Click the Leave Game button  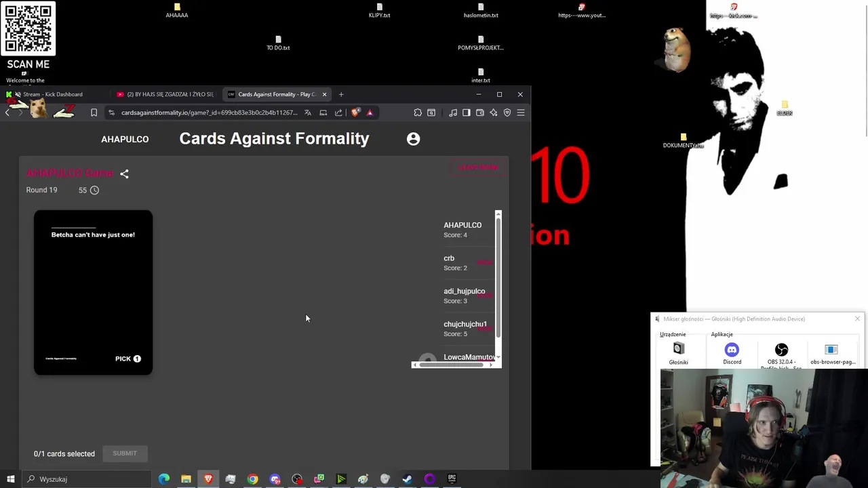click(479, 167)
